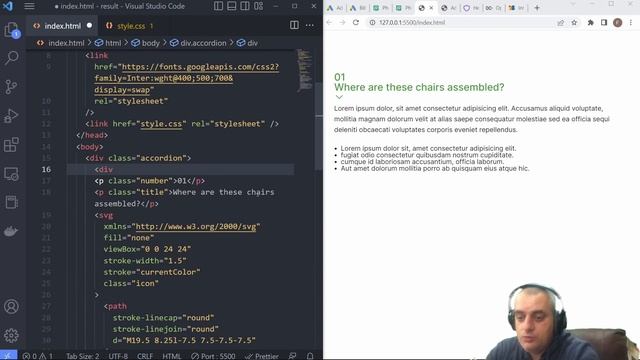
Task: Open the notifications bell
Action: pyautogui.click(x=310, y=356)
